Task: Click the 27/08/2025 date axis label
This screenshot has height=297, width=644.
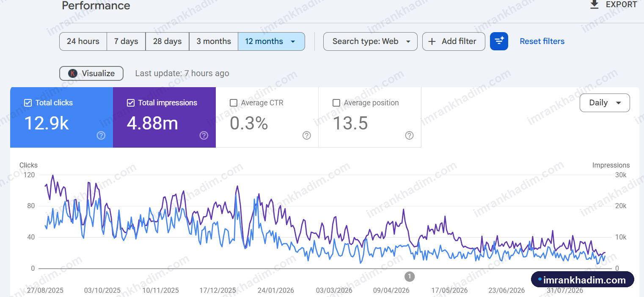Action: (45, 290)
